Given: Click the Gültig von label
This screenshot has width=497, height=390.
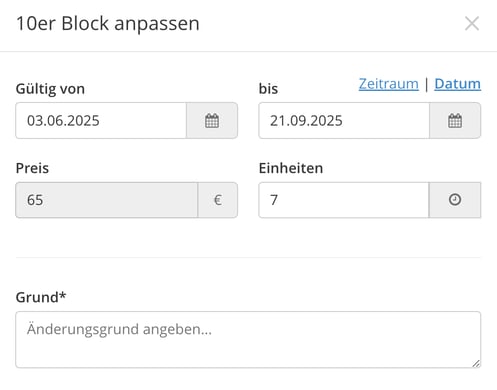Looking at the screenshot, I should click(x=50, y=89).
